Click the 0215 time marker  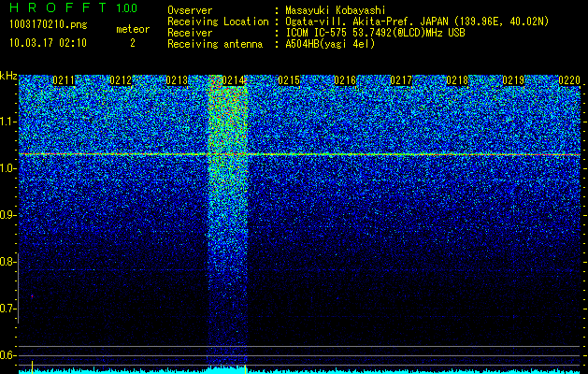[x=289, y=80]
